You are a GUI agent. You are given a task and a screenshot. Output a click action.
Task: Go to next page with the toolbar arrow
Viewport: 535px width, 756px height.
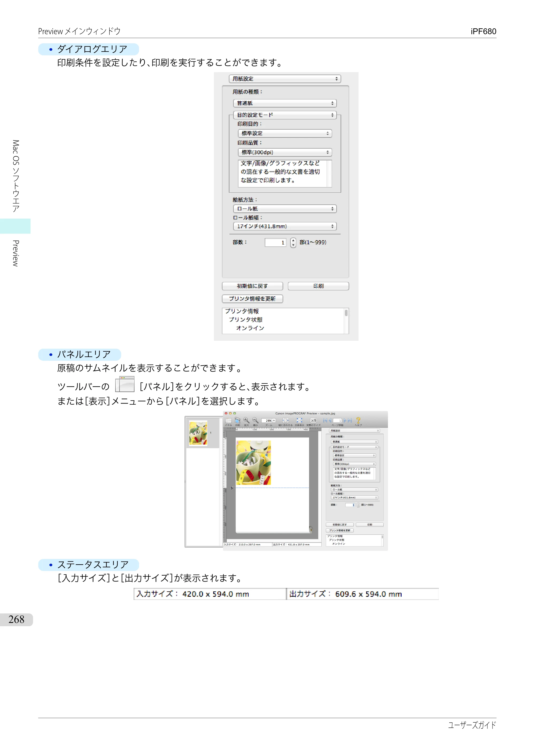click(x=345, y=420)
